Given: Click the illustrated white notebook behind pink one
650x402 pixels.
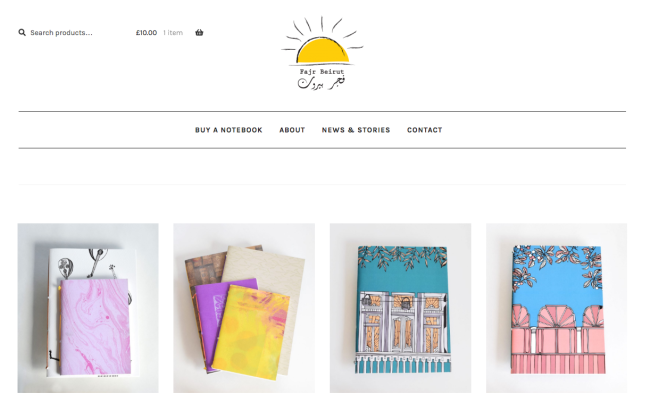Looking at the screenshot, I should [91, 263].
